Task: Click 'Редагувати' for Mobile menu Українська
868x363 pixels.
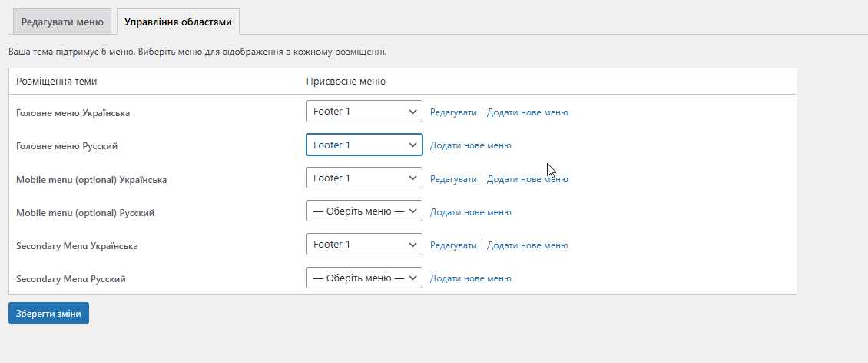Action: 453,179
